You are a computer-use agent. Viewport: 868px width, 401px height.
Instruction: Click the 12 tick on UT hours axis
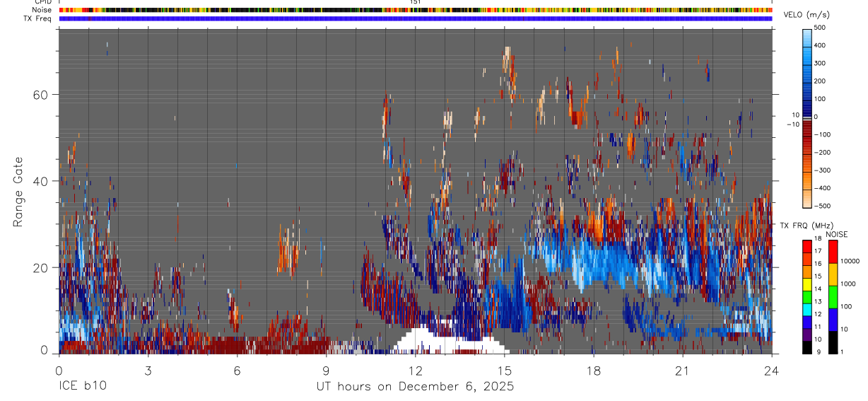coord(415,371)
